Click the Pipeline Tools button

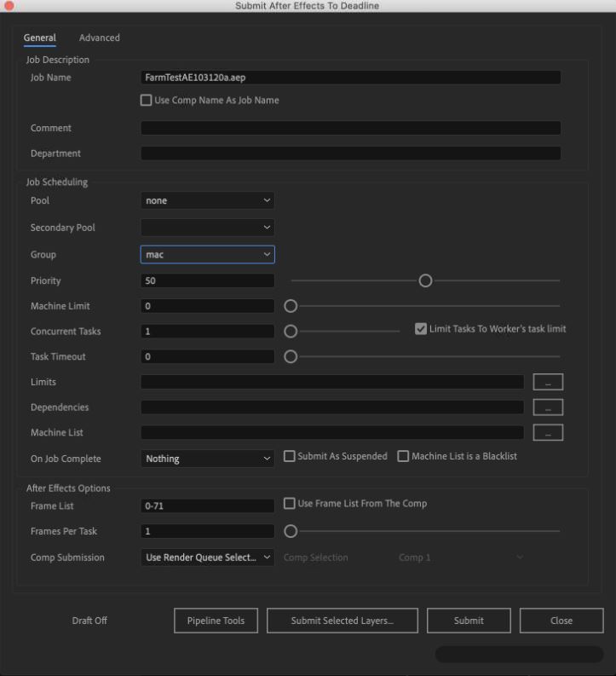(216, 621)
